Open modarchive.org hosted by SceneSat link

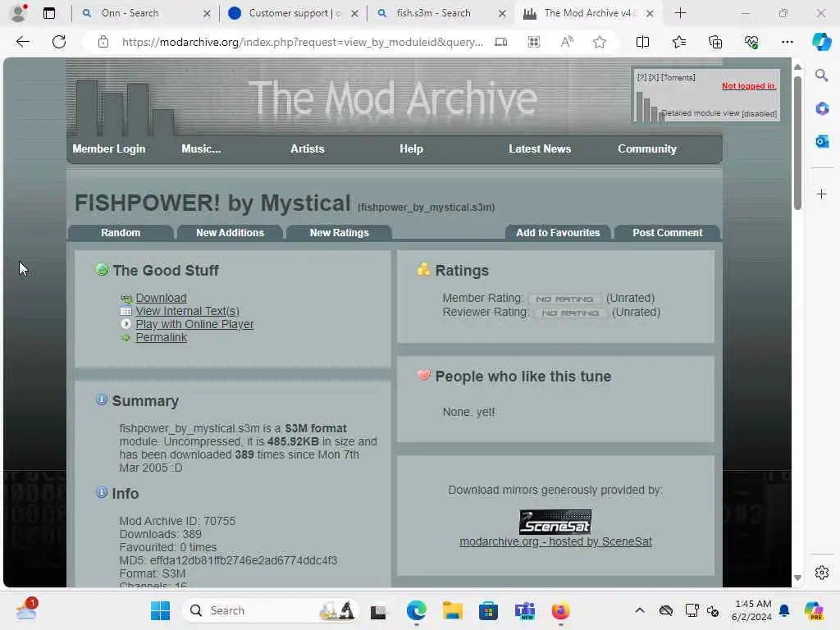pyautogui.click(x=555, y=541)
